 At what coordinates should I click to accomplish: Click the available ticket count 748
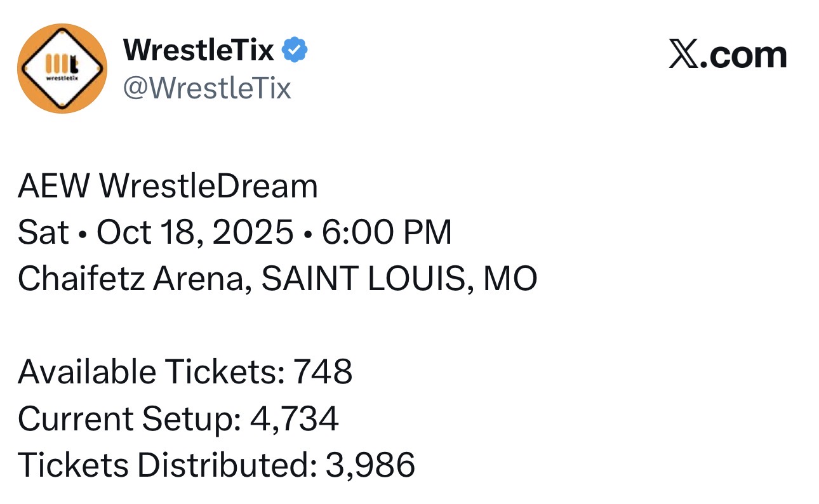coord(323,371)
